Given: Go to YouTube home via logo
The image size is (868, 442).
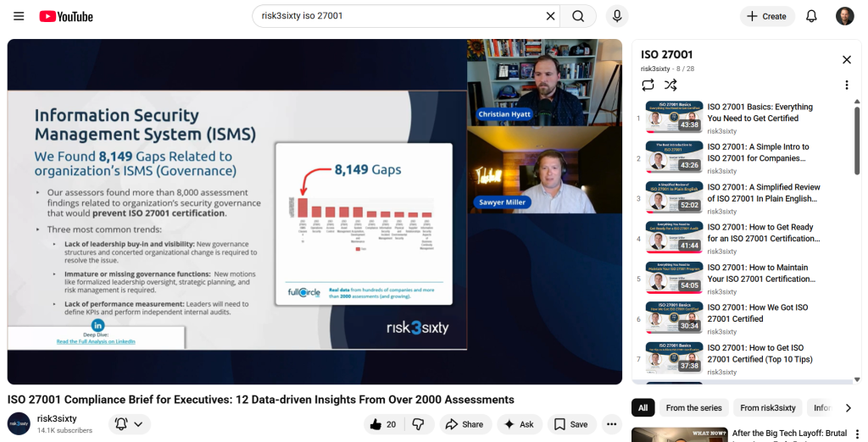Looking at the screenshot, I should point(66,17).
